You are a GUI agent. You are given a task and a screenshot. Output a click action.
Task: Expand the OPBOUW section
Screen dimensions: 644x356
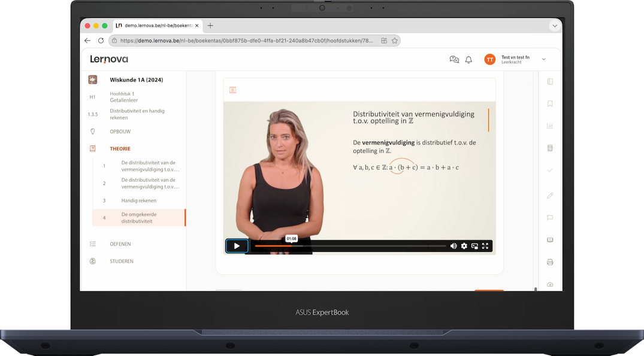pos(120,132)
